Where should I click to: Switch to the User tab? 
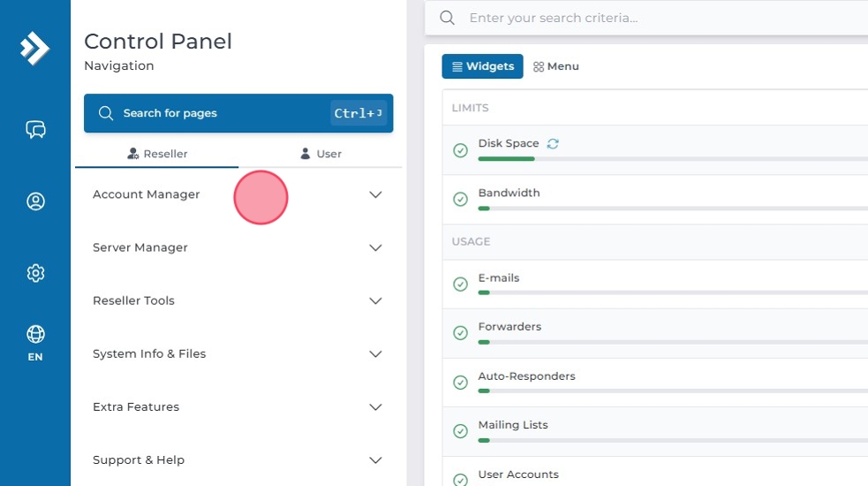pyautogui.click(x=321, y=154)
